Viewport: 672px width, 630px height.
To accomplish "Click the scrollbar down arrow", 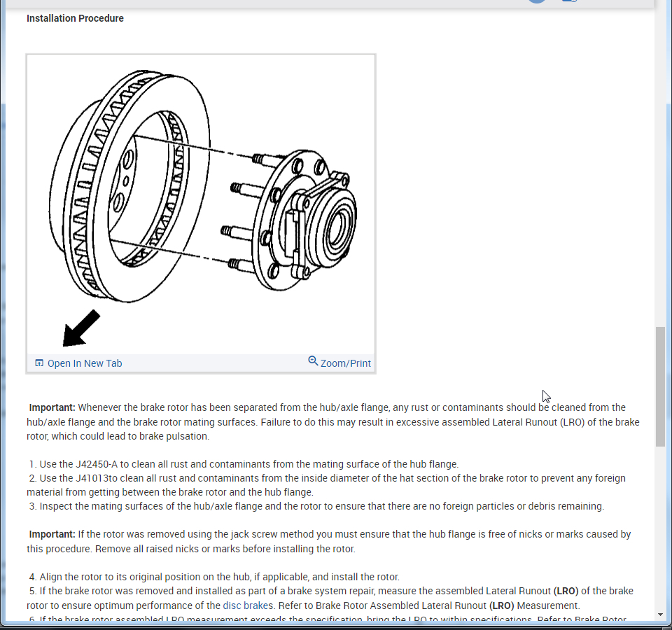I will tap(660, 615).
